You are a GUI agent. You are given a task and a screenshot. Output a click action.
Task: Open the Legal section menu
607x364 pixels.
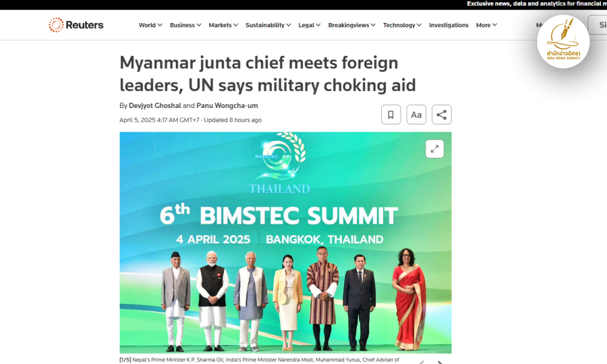click(x=310, y=25)
